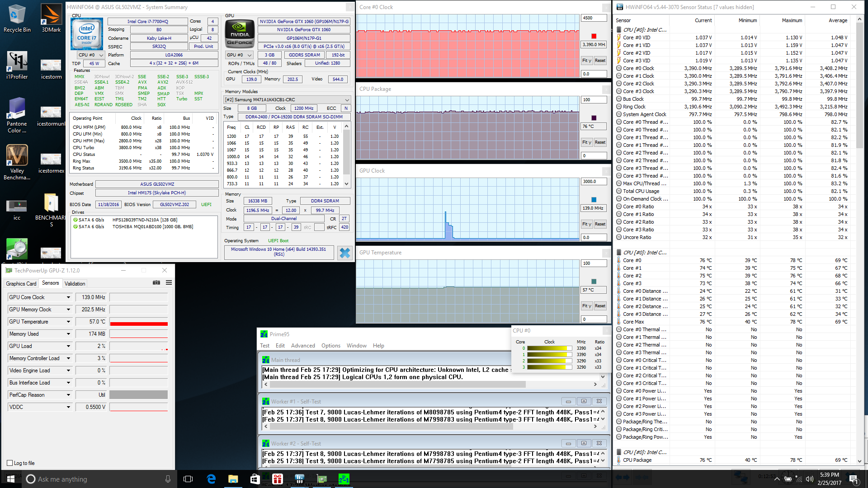Select the CPU Package sensor row
This screenshot has height=488, width=868.
732,460
